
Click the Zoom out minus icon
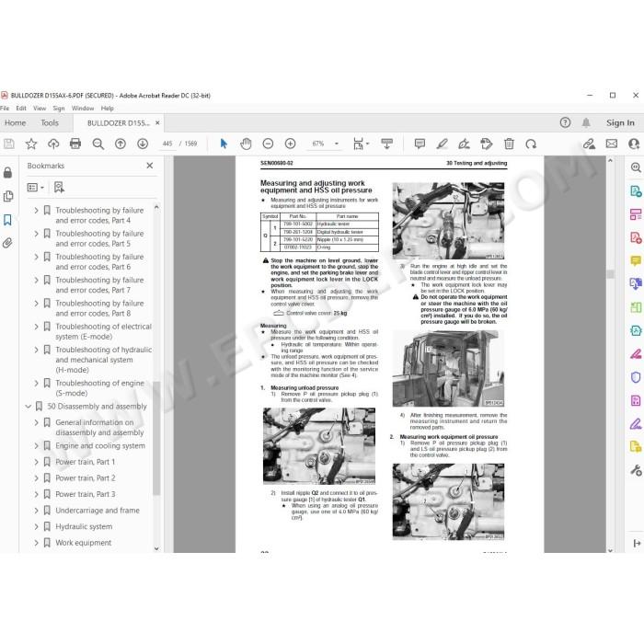(268, 144)
